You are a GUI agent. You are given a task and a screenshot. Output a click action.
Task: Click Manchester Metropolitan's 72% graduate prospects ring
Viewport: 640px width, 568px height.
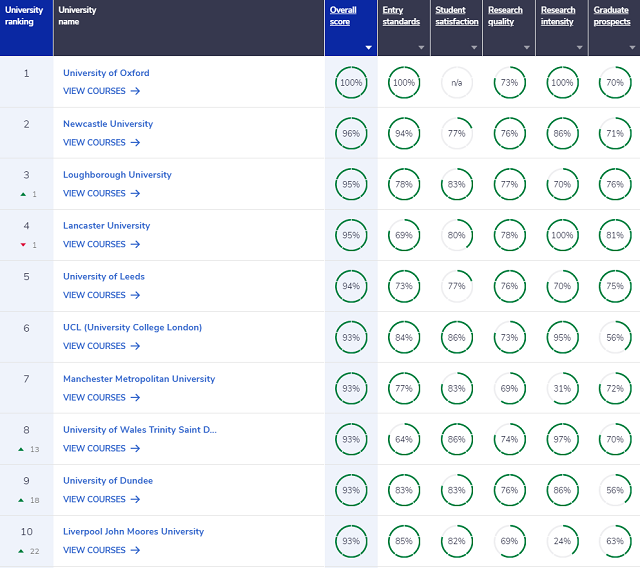[x=615, y=388]
